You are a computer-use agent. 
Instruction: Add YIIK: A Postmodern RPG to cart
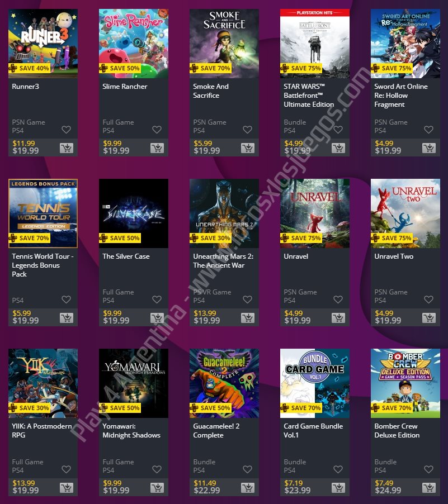click(67, 488)
